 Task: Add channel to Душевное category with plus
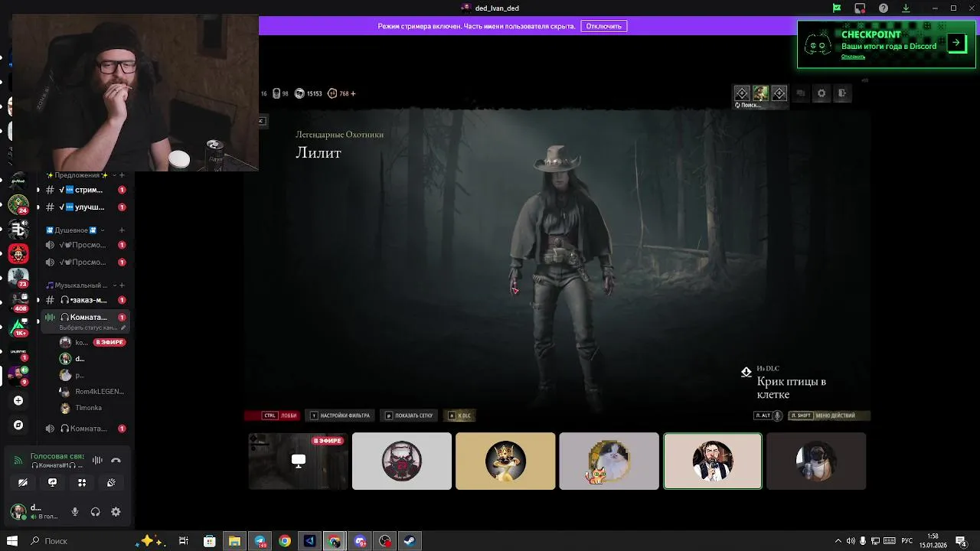pos(122,230)
